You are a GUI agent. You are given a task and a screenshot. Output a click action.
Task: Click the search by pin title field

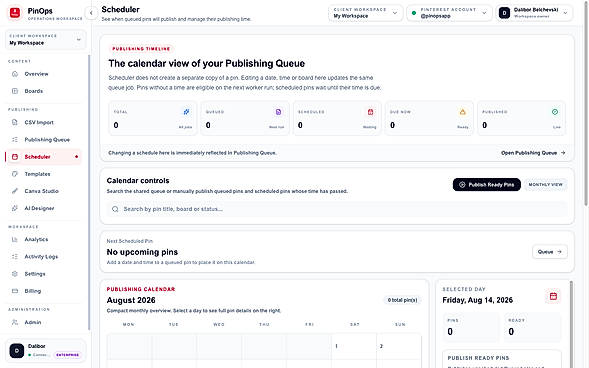click(337, 209)
